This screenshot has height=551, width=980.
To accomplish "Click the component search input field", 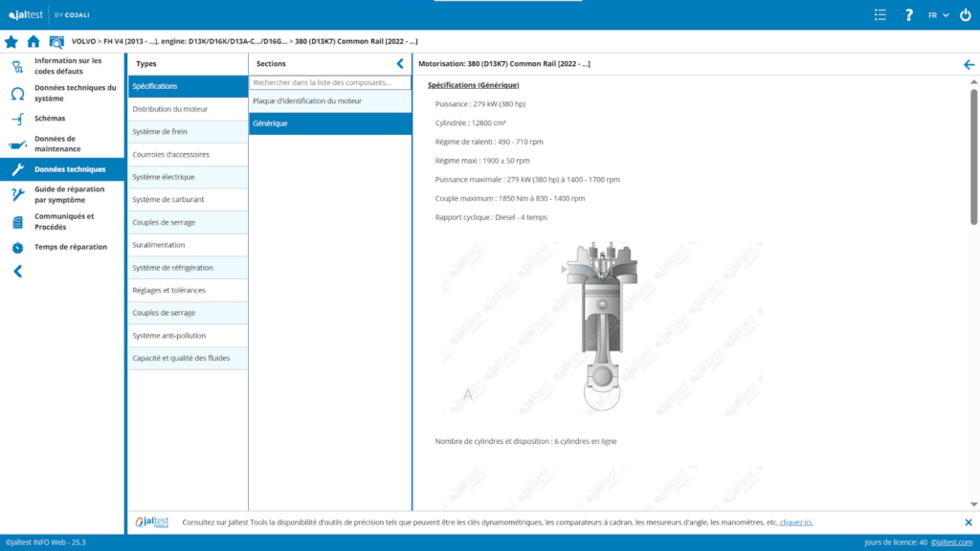I will click(x=329, y=83).
